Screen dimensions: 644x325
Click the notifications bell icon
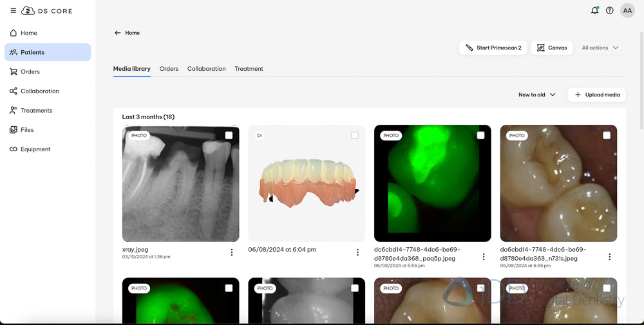point(594,11)
